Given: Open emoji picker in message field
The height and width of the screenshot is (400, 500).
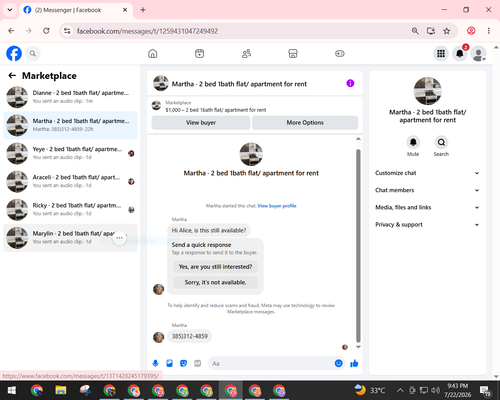Looking at the screenshot, I should pyautogui.click(x=338, y=363).
